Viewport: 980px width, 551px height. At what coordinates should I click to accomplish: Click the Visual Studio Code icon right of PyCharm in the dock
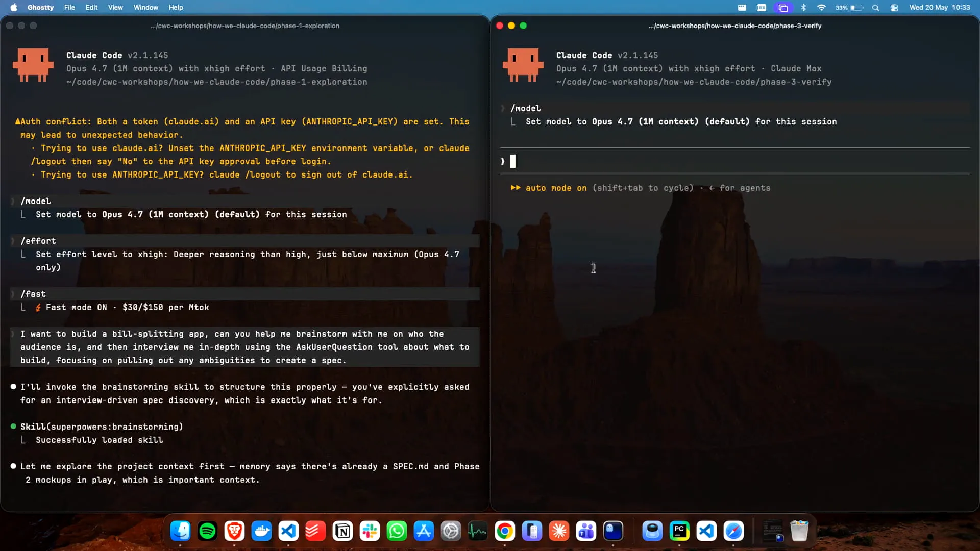706,531
